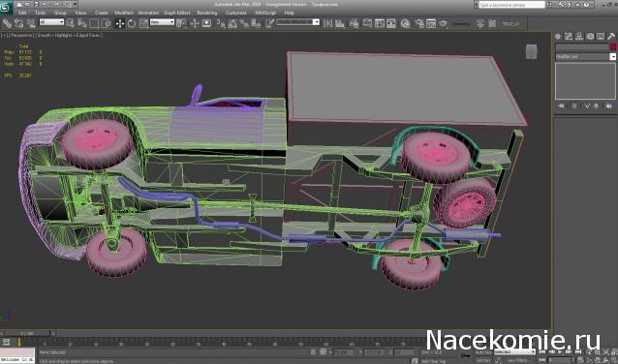Click the Key Filters button
The width and height of the screenshot is (618, 364).
518,360
